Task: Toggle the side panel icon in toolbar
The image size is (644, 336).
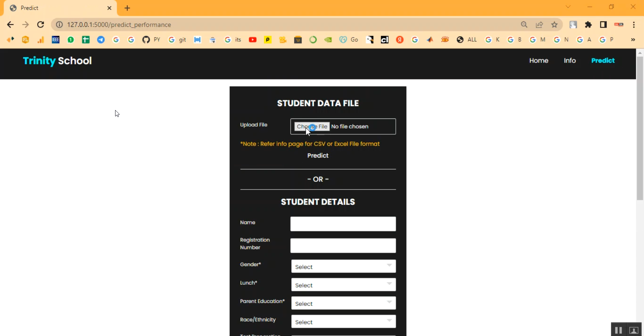Action: click(x=603, y=25)
